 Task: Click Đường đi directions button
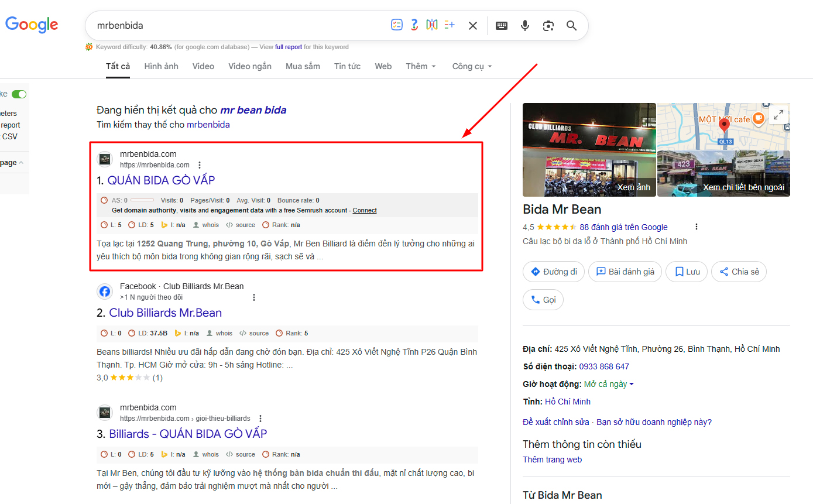pyautogui.click(x=554, y=272)
